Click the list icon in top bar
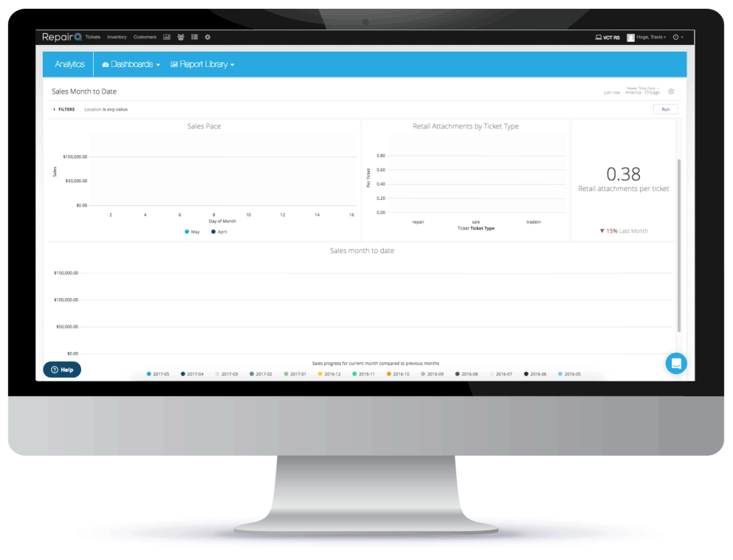 pyautogui.click(x=194, y=37)
